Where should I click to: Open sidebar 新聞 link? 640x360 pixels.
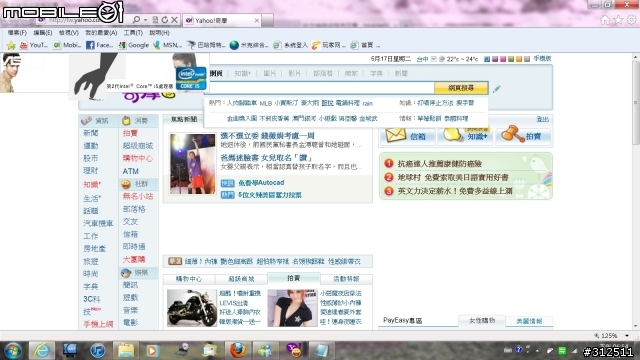(x=91, y=133)
